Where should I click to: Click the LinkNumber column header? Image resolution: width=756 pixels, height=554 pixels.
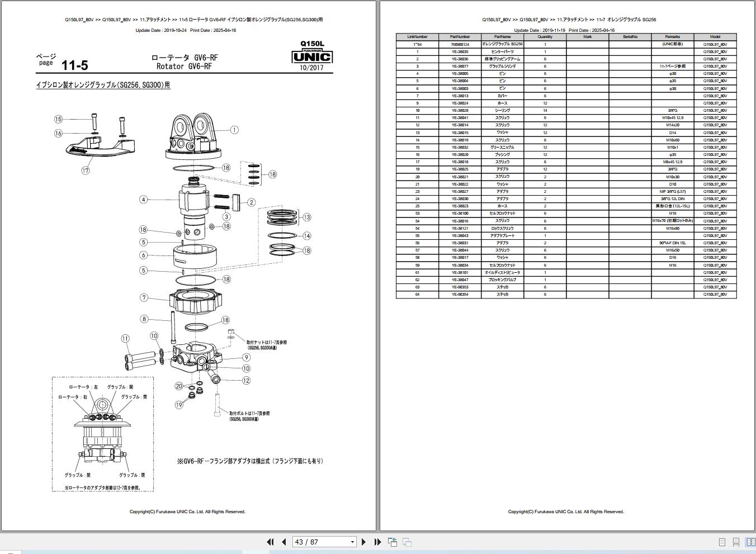pos(417,37)
